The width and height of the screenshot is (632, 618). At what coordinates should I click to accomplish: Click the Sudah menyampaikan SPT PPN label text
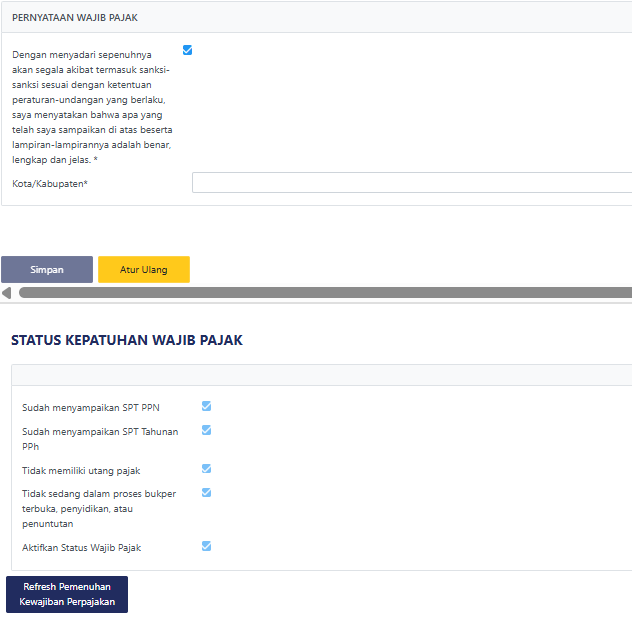[x=91, y=408]
